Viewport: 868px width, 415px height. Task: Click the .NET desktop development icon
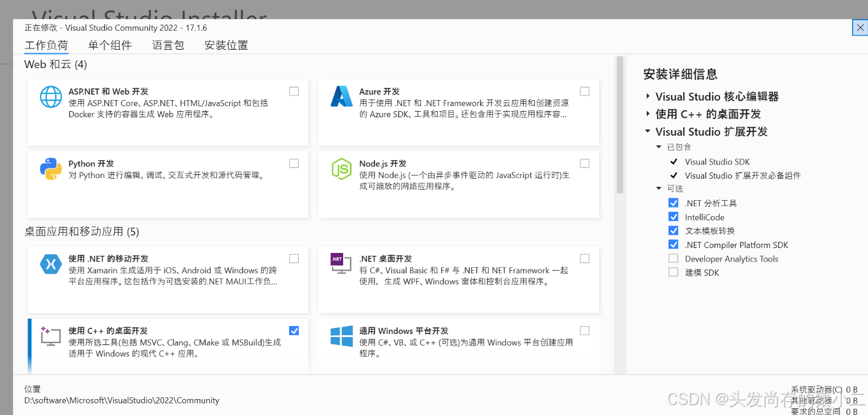click(341, 264)
